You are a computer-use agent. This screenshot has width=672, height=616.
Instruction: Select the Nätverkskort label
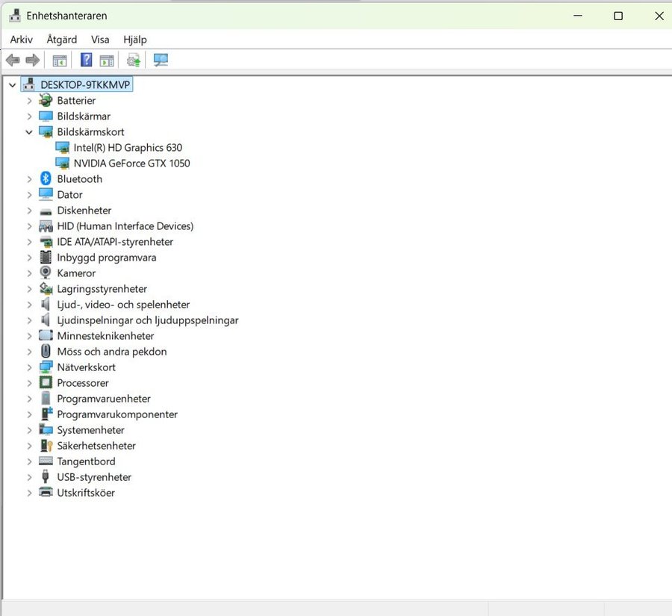click(x=86, y=367)
